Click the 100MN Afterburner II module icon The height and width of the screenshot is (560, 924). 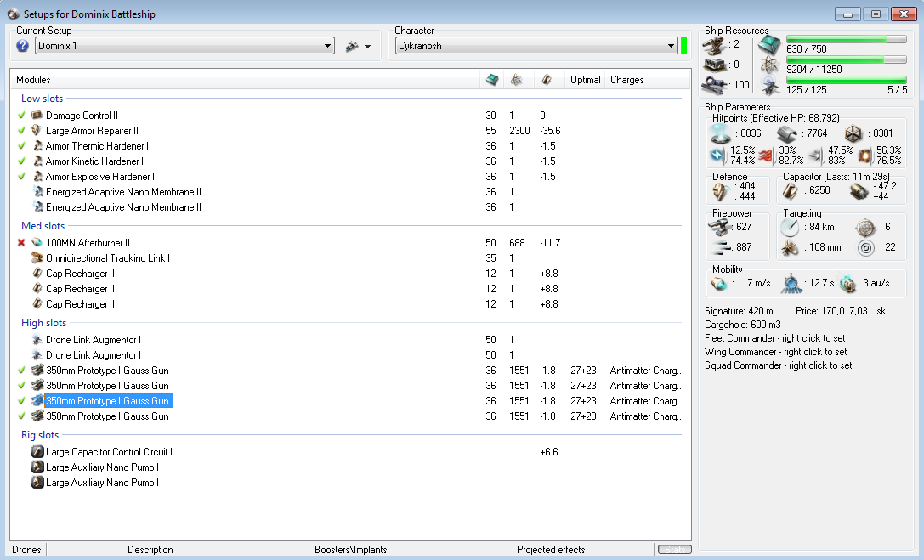point(37,242)
